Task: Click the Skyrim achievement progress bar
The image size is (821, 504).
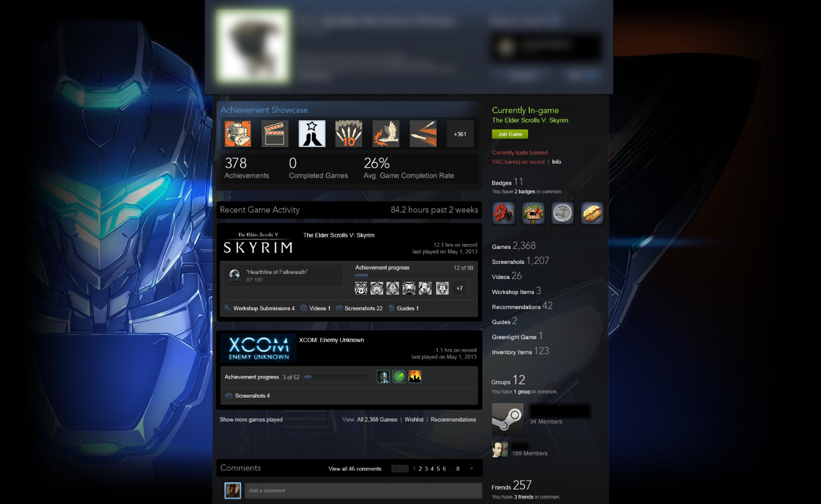Action: click(x=414, y=276)
